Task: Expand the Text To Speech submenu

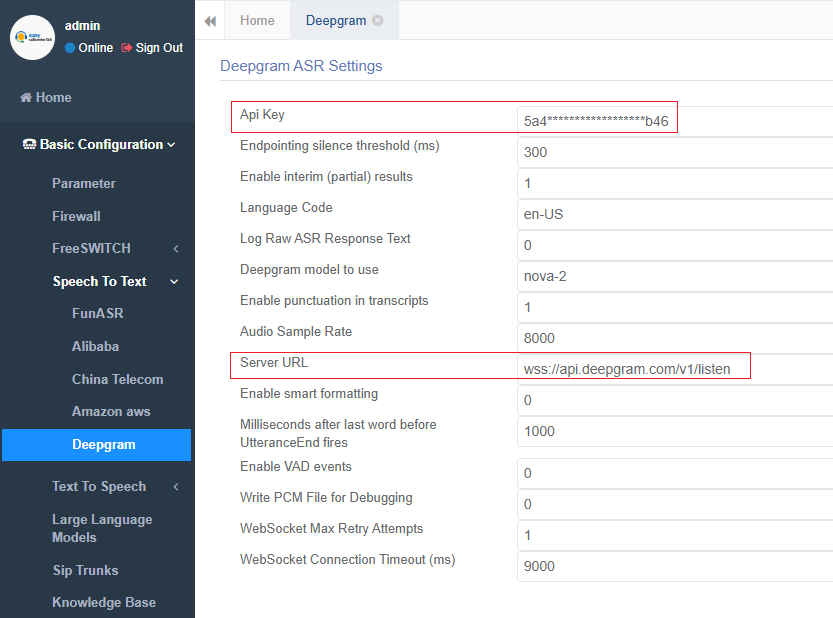Action: pos(115,486)
